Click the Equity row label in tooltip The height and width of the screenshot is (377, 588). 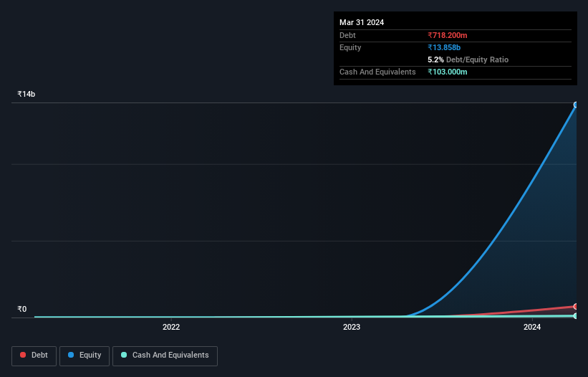[350, 47]
